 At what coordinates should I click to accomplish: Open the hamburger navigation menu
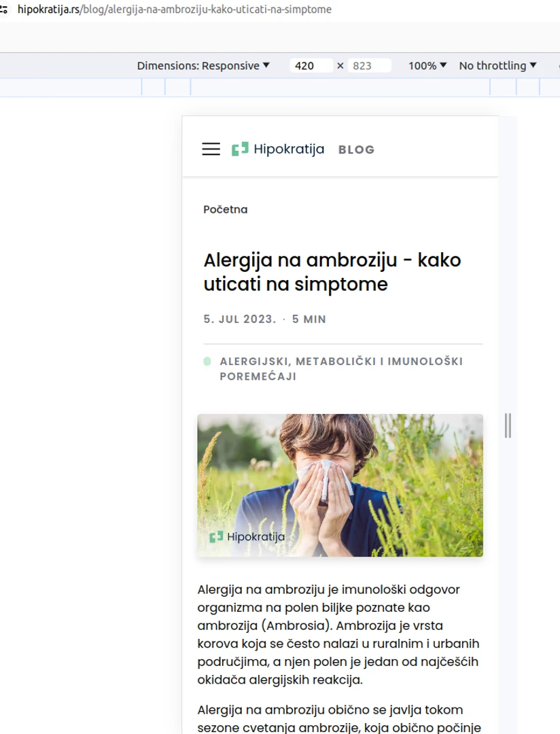[211, 150]
